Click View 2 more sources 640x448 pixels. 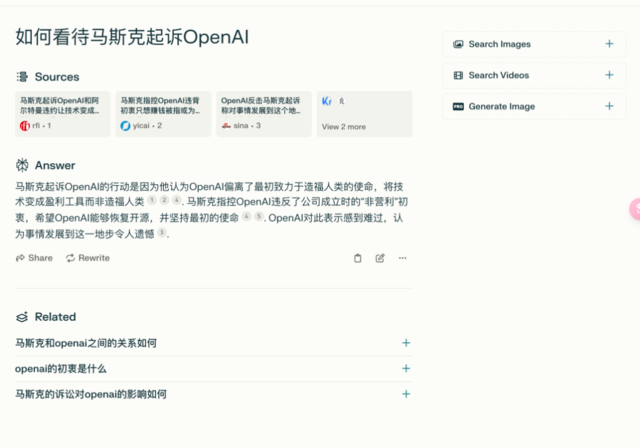(x=364, y=114)
